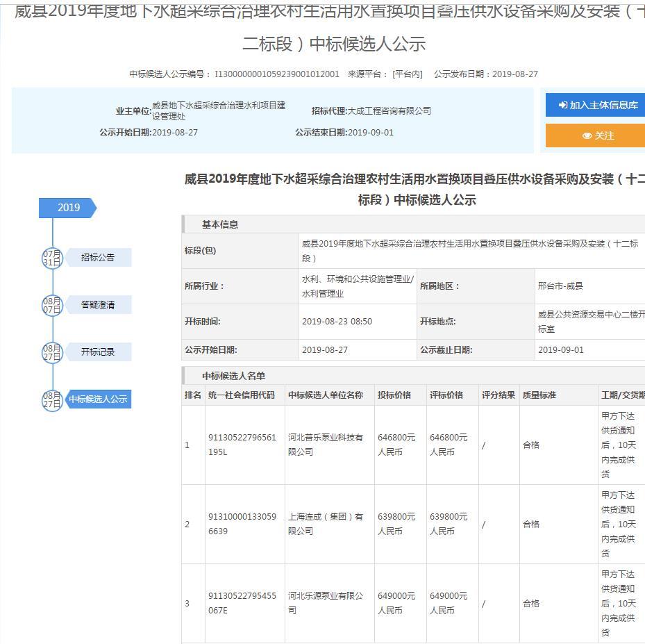Click the 08月27日 circle beside 中标候选人公示
645x644 pixels.
pyautogui.click(x=52, y=399)
